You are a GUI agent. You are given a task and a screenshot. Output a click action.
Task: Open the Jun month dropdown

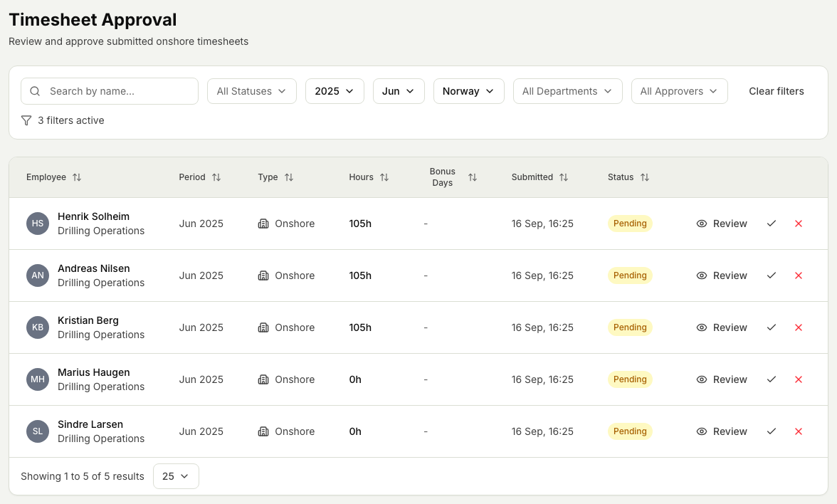pos(399,91)
